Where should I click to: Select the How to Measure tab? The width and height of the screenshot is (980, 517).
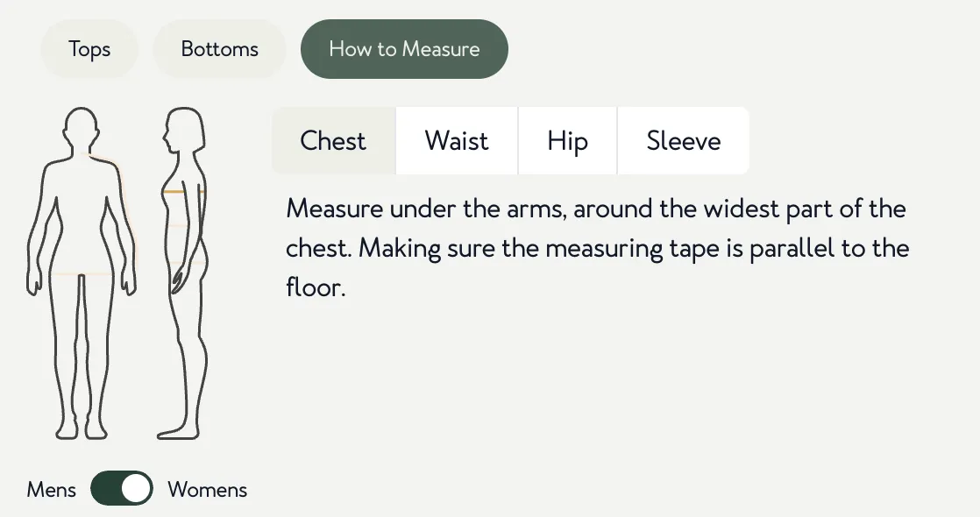404,49
